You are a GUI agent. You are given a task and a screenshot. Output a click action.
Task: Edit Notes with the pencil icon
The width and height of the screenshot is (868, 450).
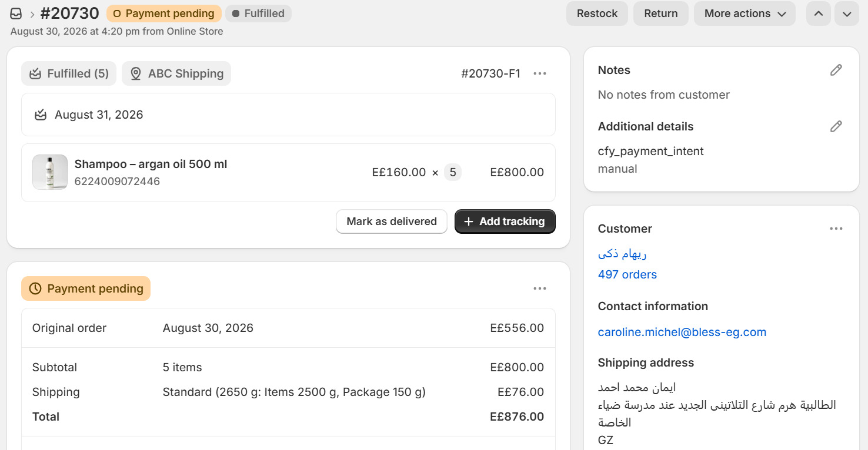click(x=836, y=70)
